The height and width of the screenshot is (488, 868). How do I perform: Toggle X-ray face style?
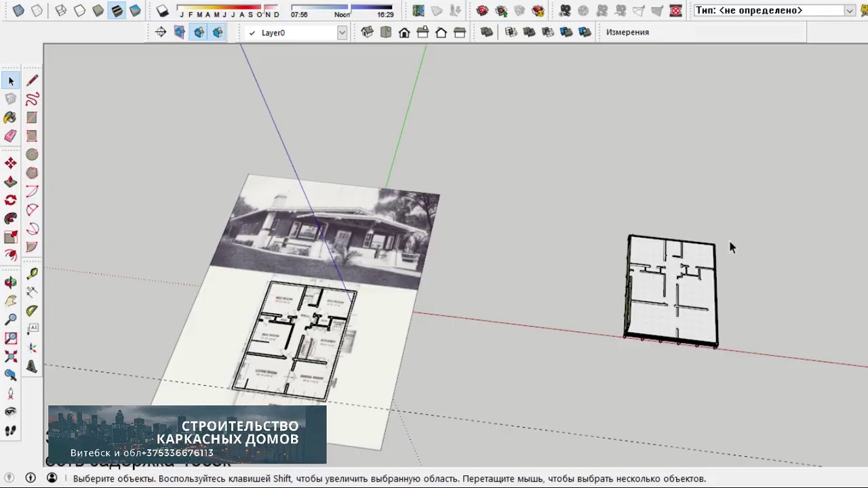[x=18, y=10]
